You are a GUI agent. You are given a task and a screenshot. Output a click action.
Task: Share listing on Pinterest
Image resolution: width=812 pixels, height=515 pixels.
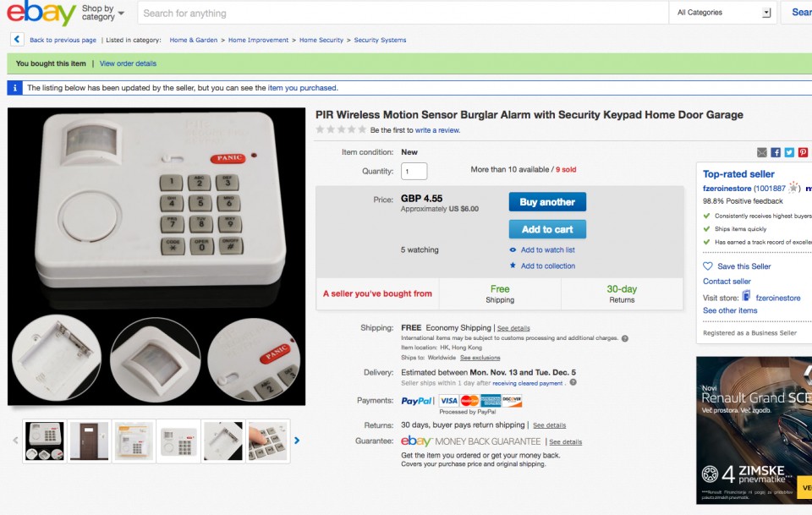click(803, 152)
